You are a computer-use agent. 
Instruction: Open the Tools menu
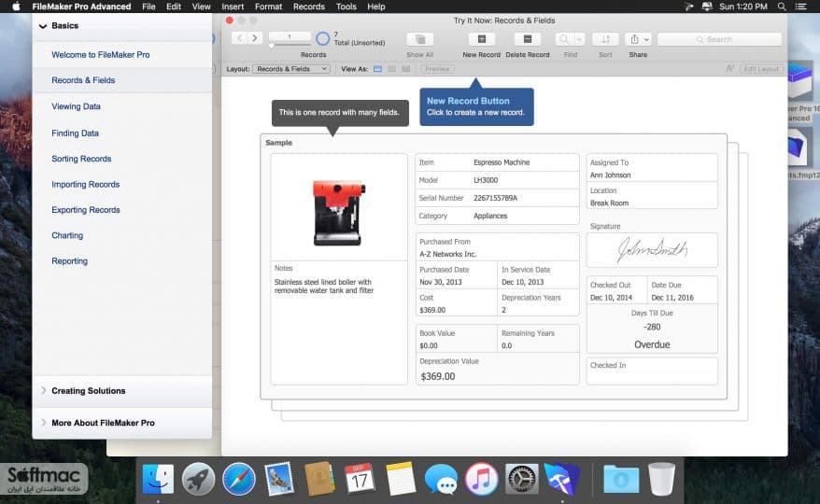click(346, 7)
